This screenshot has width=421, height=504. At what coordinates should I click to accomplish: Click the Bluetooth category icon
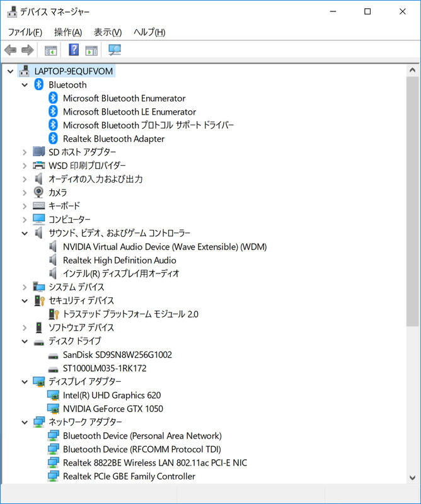[39, 84]
